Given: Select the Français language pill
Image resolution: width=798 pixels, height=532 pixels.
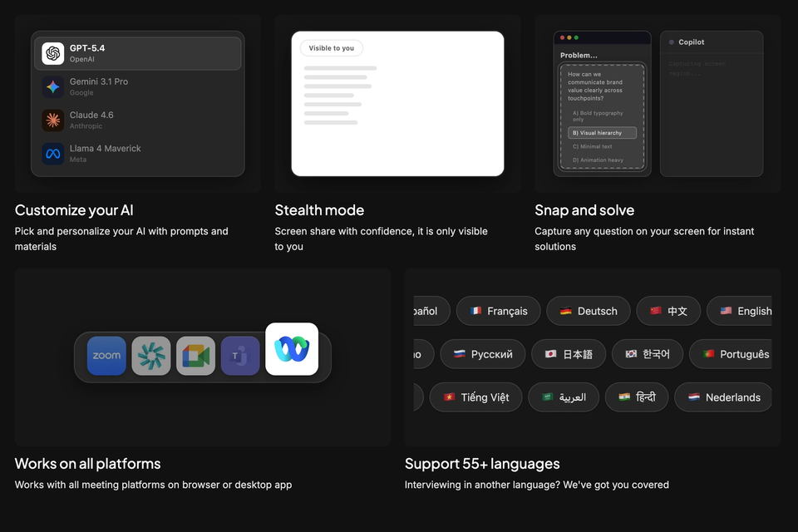Looking at the screenshot, I should tap(498, 311).
